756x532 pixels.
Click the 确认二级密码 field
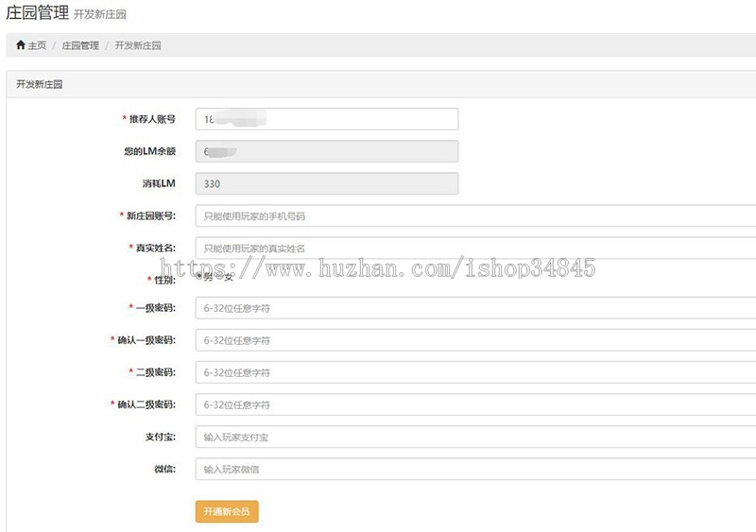point(475,404)
